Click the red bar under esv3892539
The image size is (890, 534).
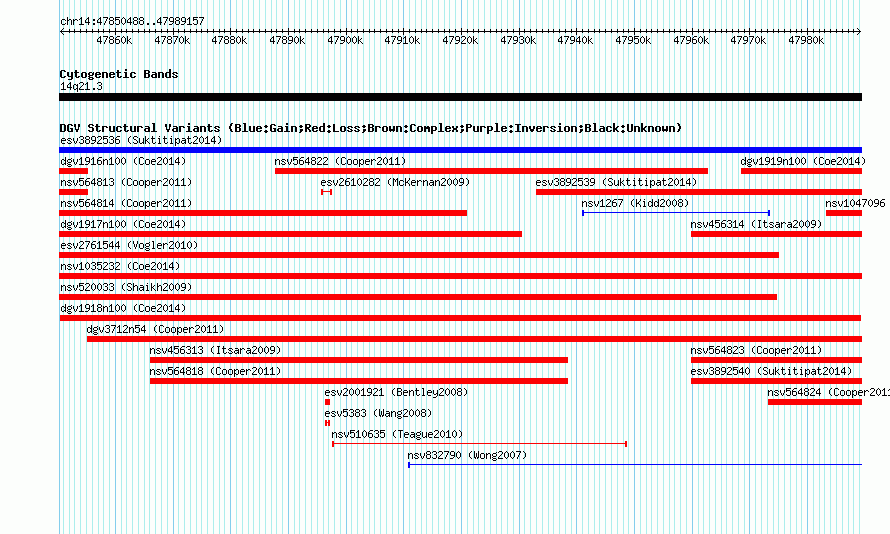pos(699,192)
